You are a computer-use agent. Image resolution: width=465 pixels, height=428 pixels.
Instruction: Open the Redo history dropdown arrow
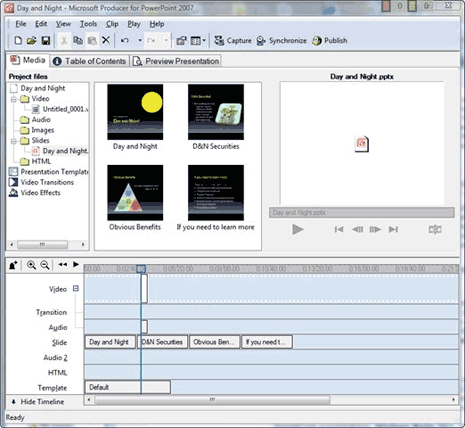(x=166, y=41)
